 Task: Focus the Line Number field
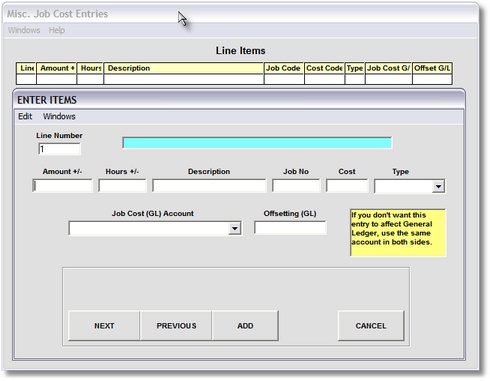(59, 149)
